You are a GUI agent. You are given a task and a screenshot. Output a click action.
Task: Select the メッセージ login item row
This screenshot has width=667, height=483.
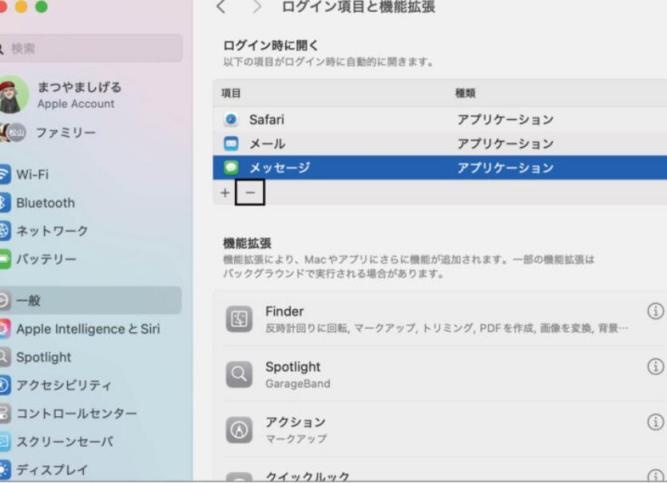coord(440,168)
